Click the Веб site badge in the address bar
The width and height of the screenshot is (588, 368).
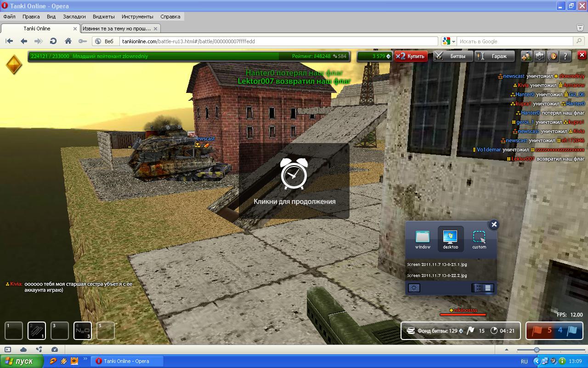(x=105, y=41)
